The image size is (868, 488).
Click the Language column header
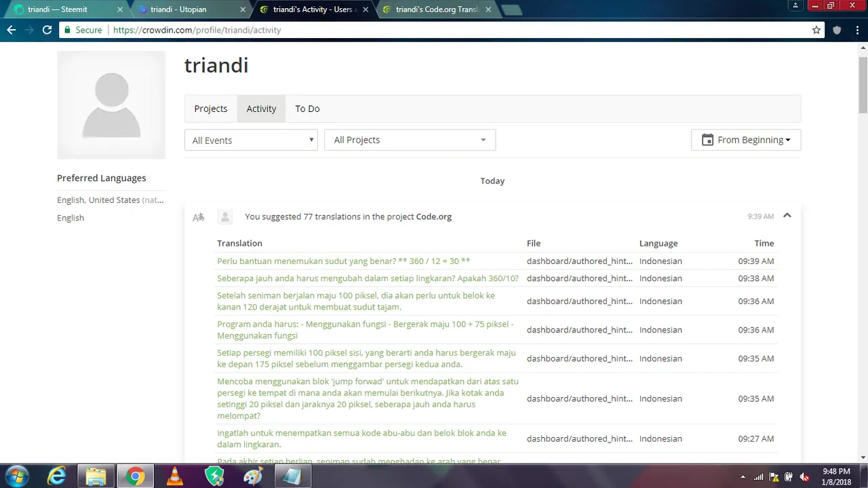[658, 243]
